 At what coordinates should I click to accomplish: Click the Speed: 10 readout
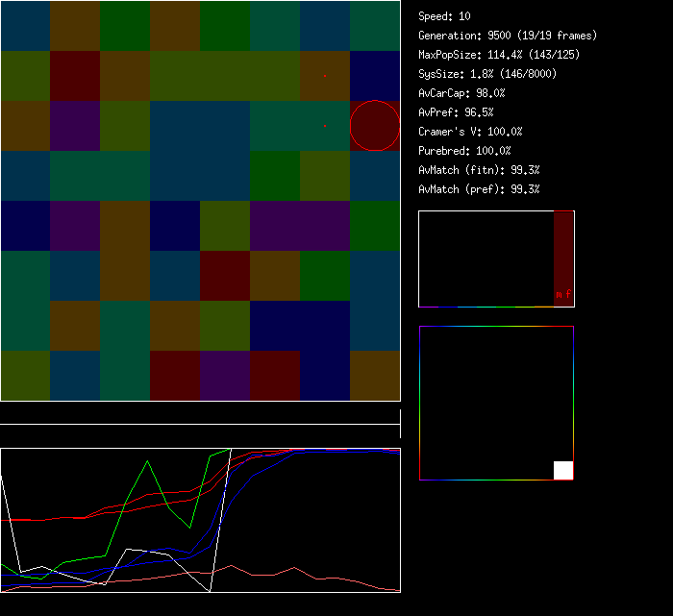444,16
